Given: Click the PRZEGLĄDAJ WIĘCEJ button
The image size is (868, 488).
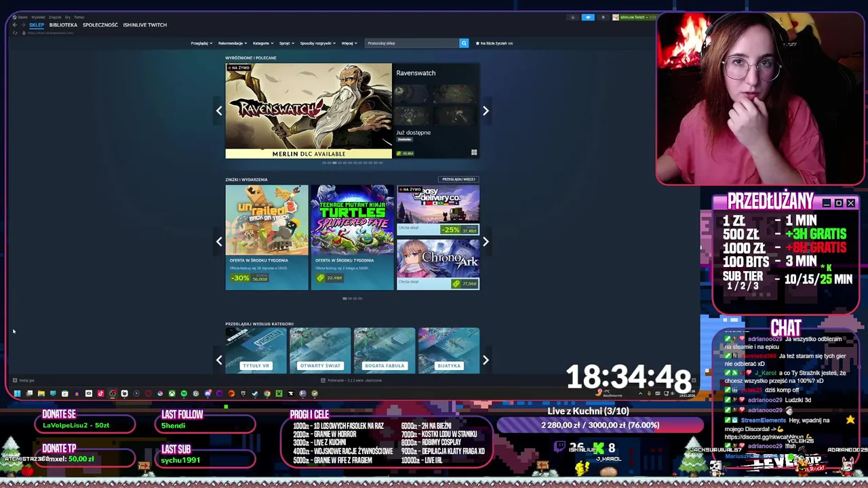Looking at the screenshot, I should pyautogui.click(x=458, y=180).
